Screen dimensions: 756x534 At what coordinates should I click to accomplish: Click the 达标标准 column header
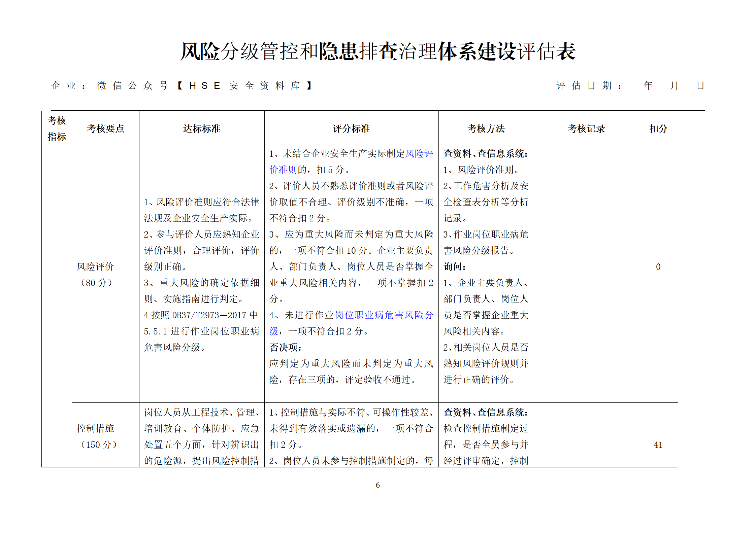click(x=201, y=129)
